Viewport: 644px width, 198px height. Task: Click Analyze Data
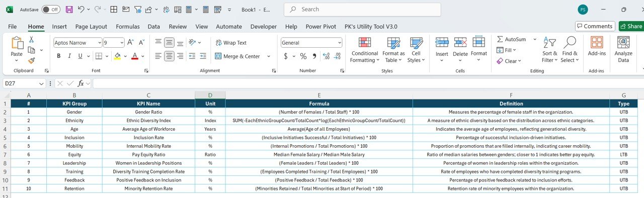point(623,49)
